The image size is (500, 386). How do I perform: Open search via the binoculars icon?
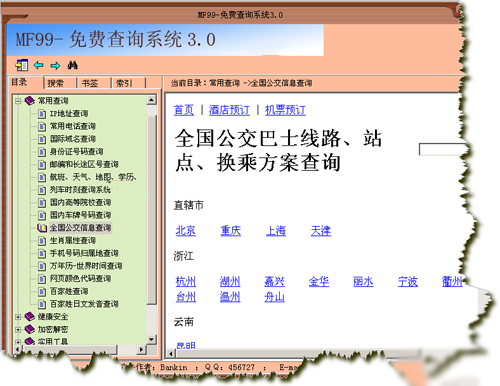click(x=72, y=65)
